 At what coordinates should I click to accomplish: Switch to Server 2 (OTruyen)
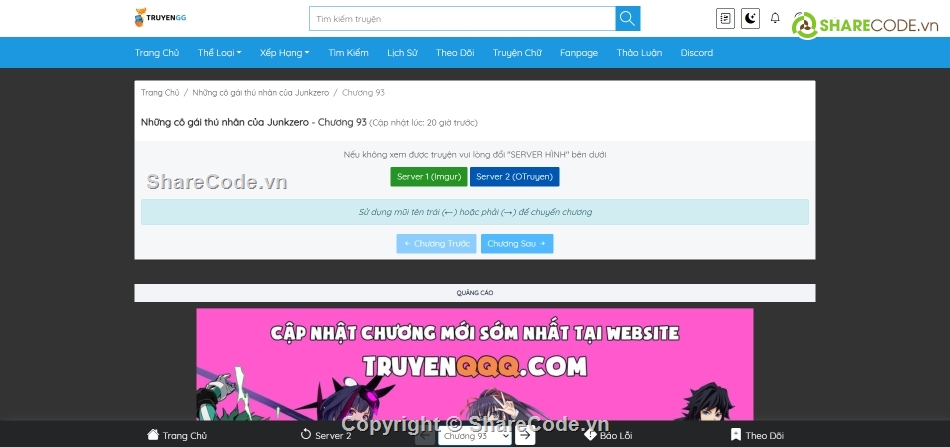pos(514,177)
